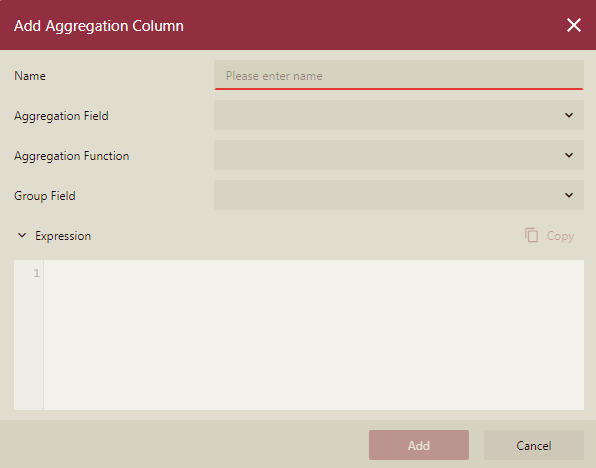596x468 pixels.
Task: Click the Add Aggregation Column title
Action: pyautogui.click(x=99, y=26)
